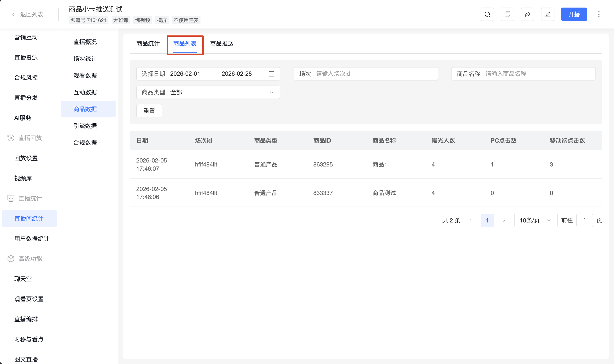Open 营销互动 in the sidebar

click(29, 37)
